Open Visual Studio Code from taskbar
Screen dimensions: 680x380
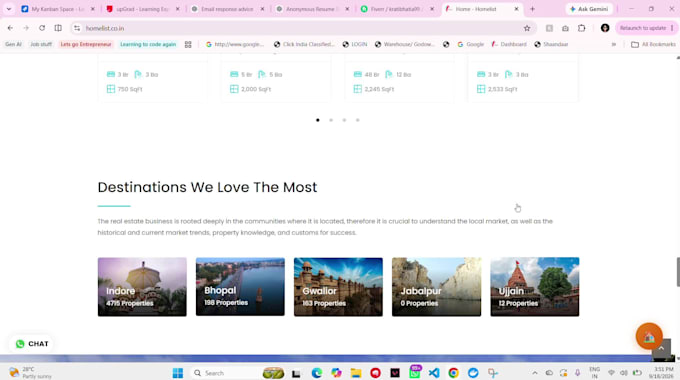point(434,373)
